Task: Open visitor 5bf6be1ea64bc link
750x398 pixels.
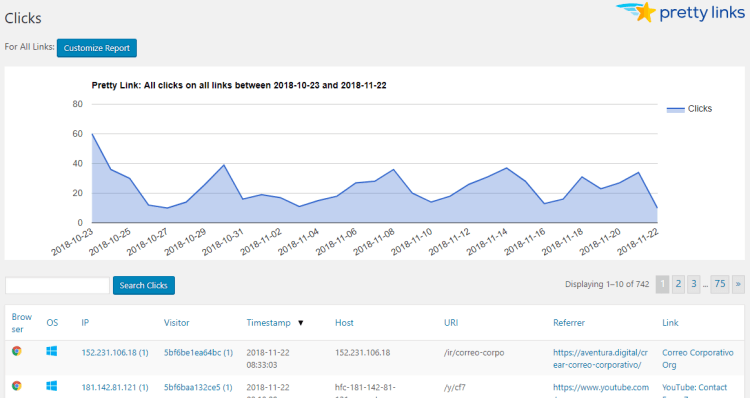Action: click(198, 353)
